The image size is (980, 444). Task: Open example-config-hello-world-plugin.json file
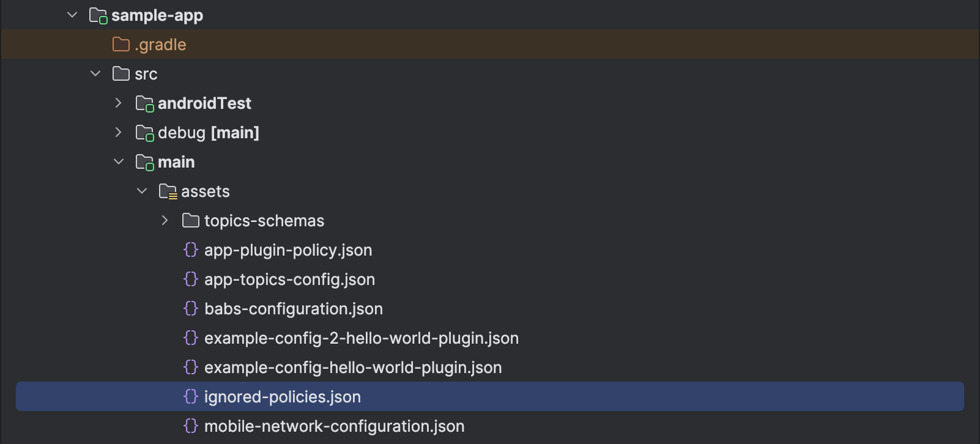[352, 368]
